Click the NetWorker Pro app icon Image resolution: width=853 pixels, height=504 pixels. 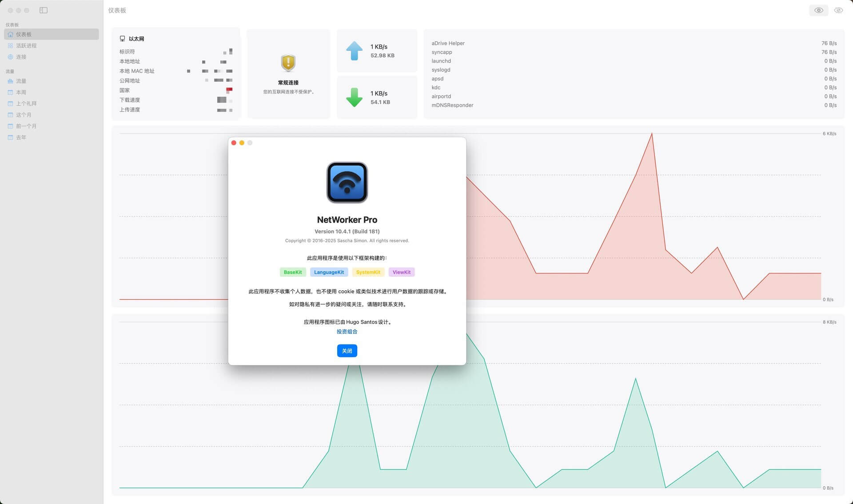point(347,183)
